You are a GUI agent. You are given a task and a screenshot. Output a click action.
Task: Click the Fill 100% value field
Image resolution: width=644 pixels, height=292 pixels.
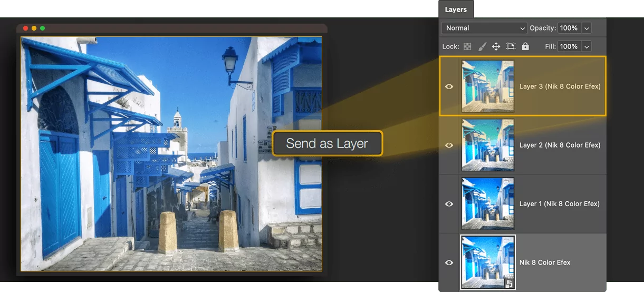pos(569,46)
